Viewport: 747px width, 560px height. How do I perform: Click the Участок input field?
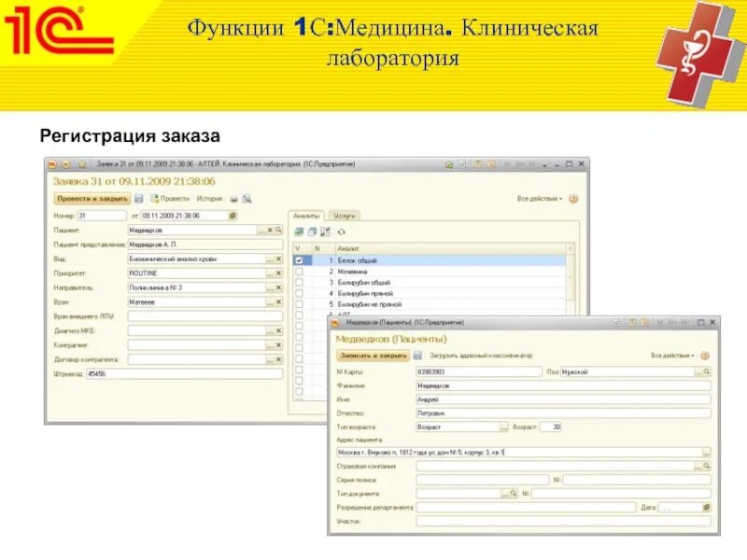coord(563,521)
